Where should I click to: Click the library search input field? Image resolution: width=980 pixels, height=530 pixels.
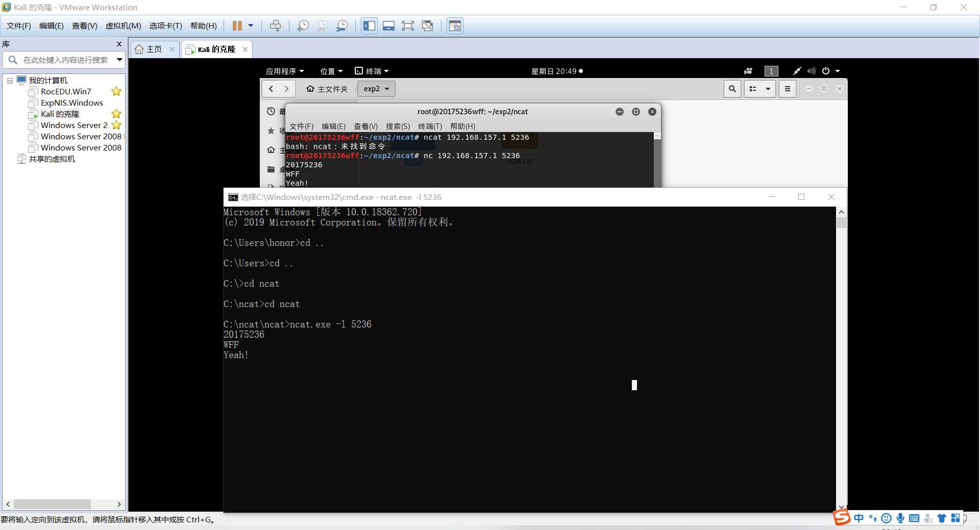pos(65,60)
